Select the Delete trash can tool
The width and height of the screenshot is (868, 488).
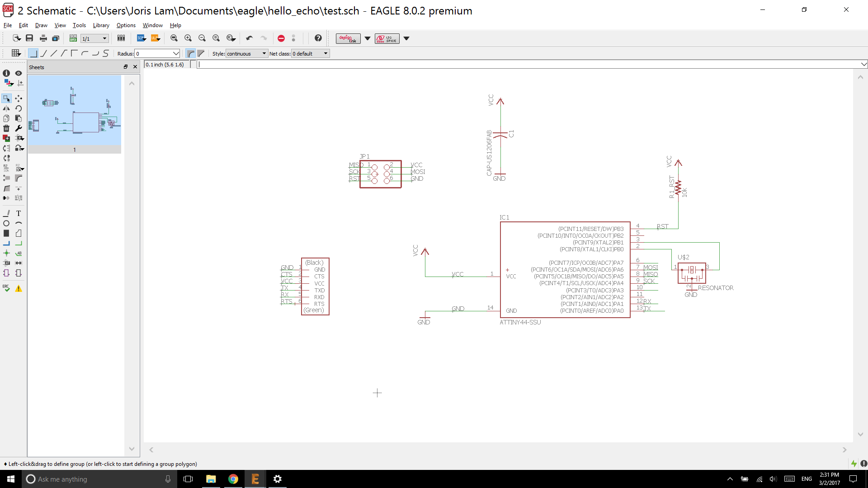6,128
